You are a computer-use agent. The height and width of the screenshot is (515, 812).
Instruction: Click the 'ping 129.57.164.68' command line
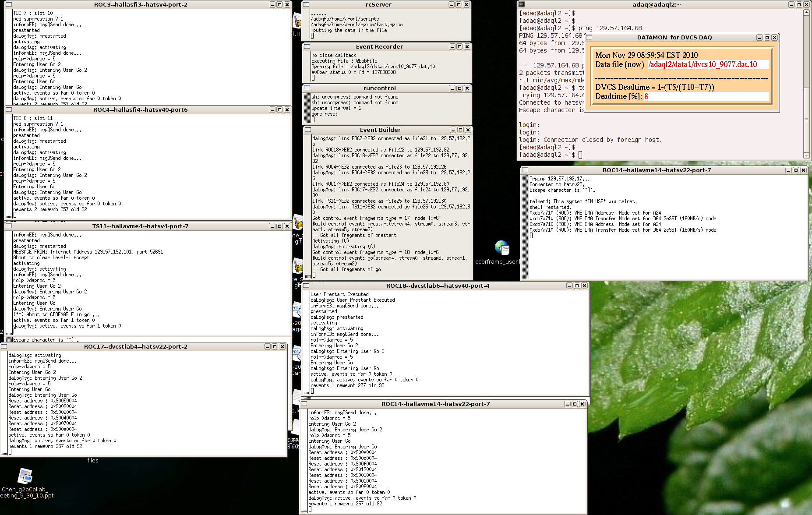click(610, 28)
